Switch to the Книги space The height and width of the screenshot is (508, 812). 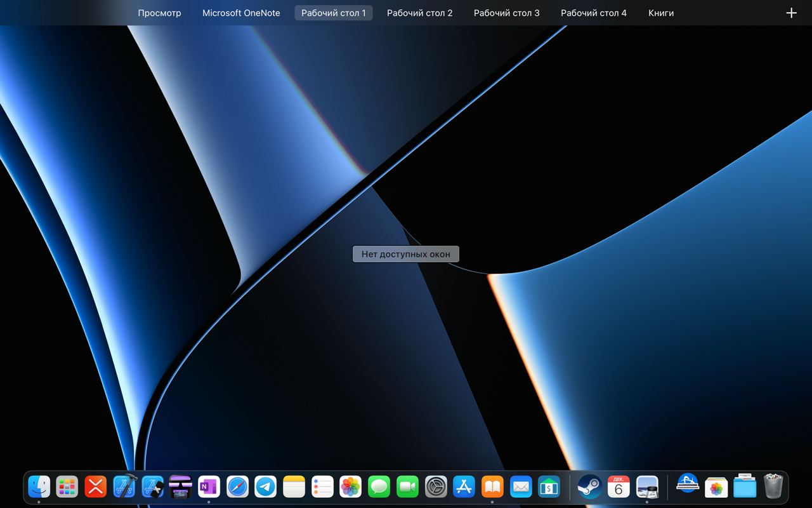[661, 13]
